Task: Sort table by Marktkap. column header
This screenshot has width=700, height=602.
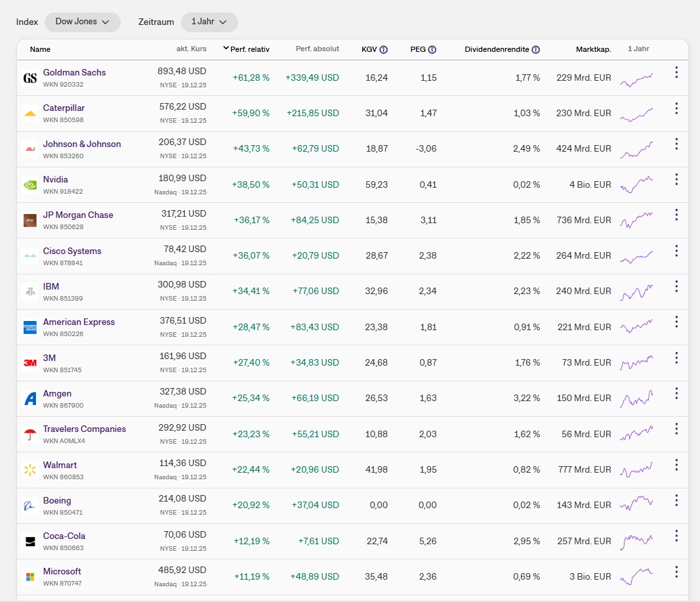Action: pyautogui.click(x=593, y=49)
